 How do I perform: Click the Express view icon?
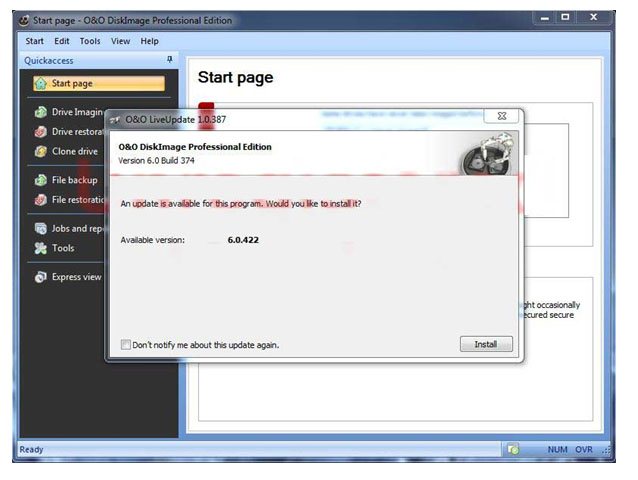point(41,277)
